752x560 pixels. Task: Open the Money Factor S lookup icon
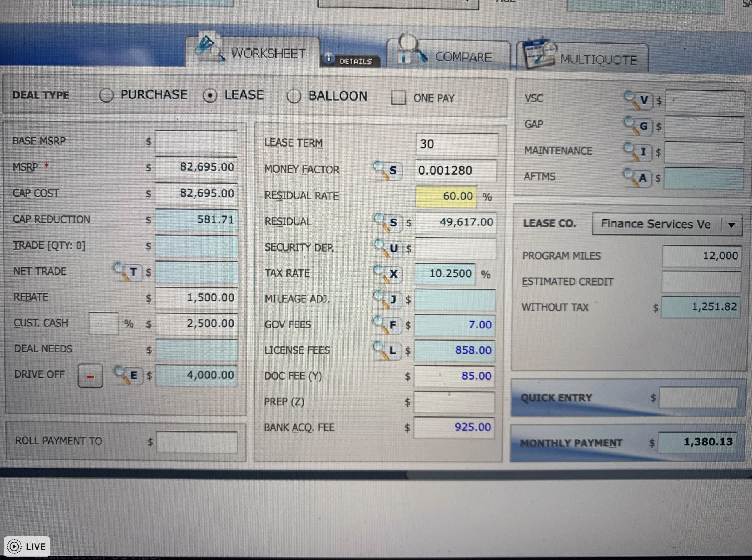pos(388,171)
